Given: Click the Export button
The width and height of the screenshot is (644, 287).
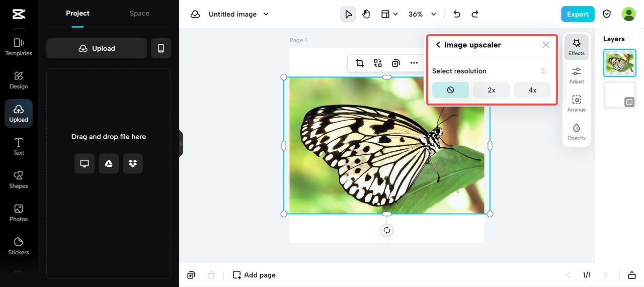Looking at the screenshot, I should pos(578,14).
